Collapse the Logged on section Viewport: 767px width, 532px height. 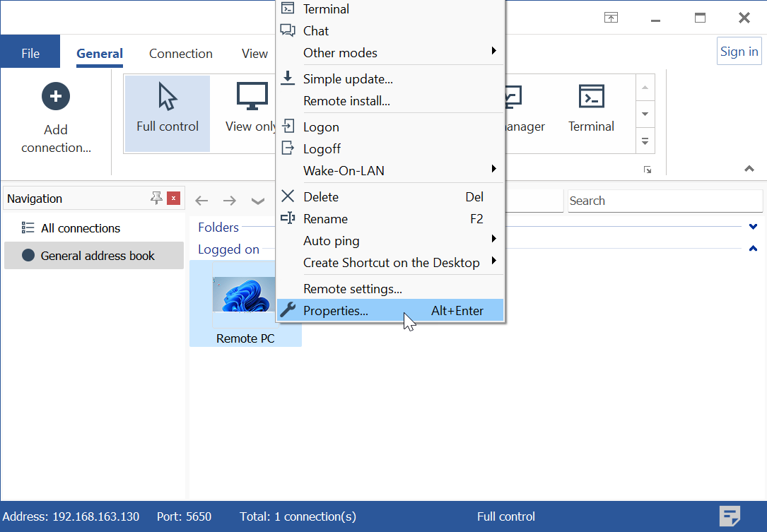click(753, 249)
